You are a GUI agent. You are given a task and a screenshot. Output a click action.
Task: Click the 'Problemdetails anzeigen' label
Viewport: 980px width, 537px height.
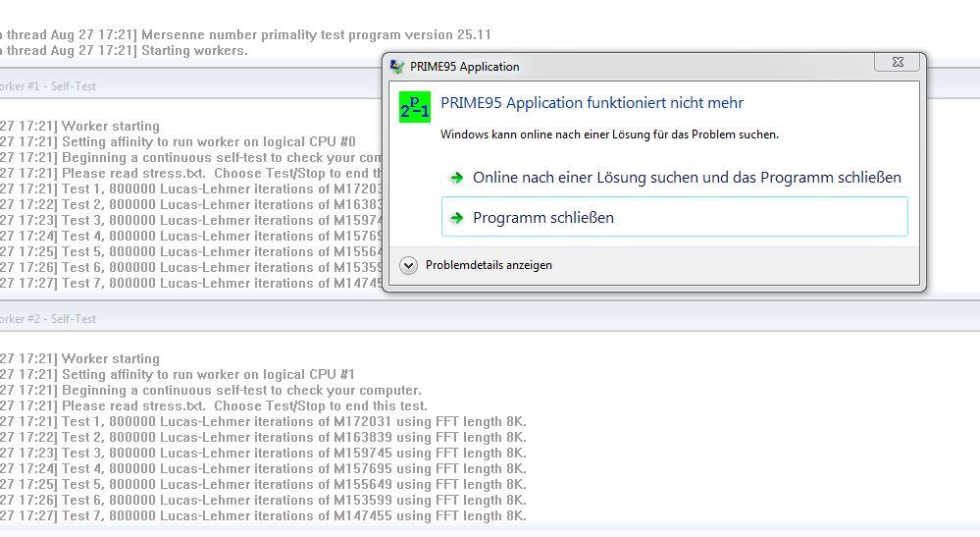[489, 265]
